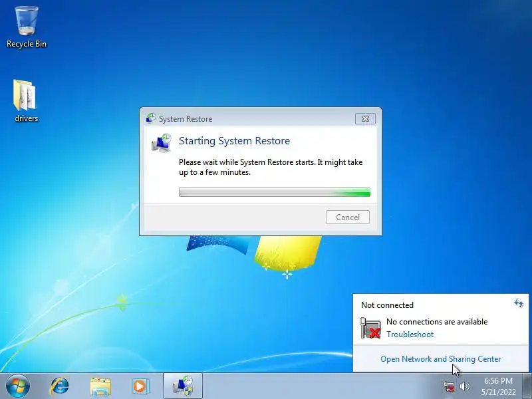This screenshot has width=532, height=399.
Task: Click the 'Not connected' text
Action: [387, 305]
